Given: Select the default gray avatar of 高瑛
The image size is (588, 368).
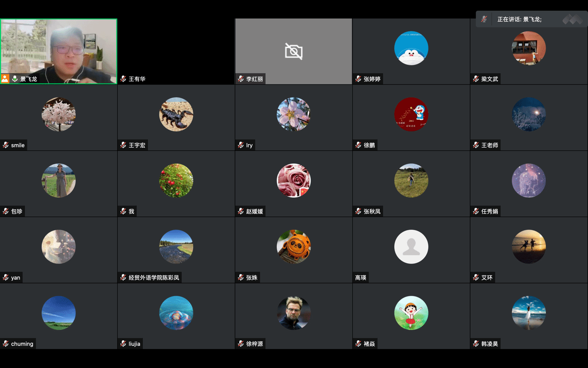Looking at the screenshot, I should pyautogui.click(x=411, y=247).
